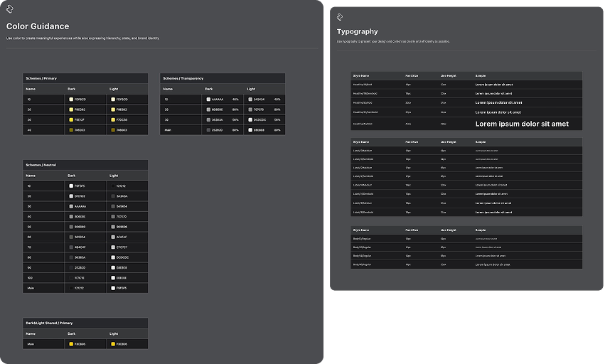Screen dimensions: 610x364
Task: Pick Neutral Main row Dark 121212 swatch
Action: click(x=71, y=288)
